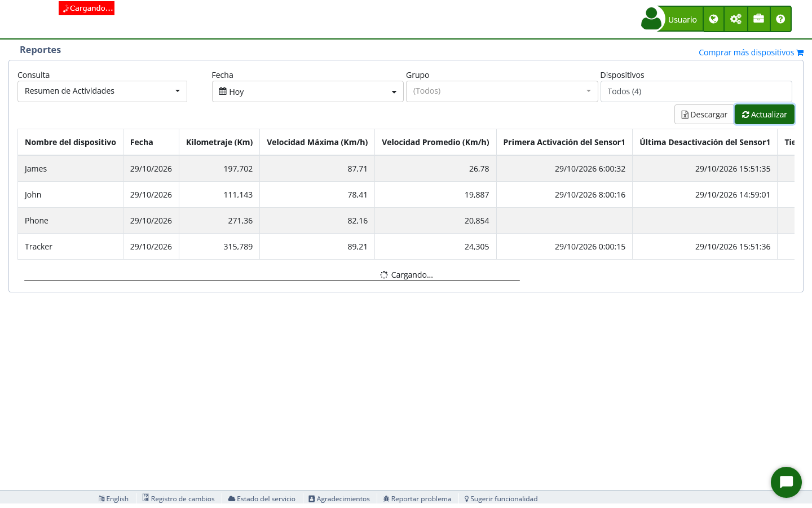Click James max speed 87,71
This screenshot has height=508, width=812.
[x=358, y=169]
